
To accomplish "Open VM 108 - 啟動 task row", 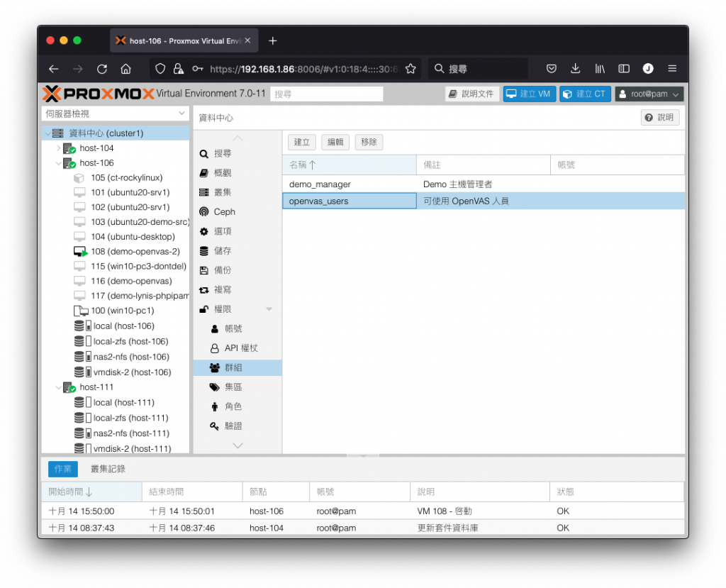I will 362,511.
